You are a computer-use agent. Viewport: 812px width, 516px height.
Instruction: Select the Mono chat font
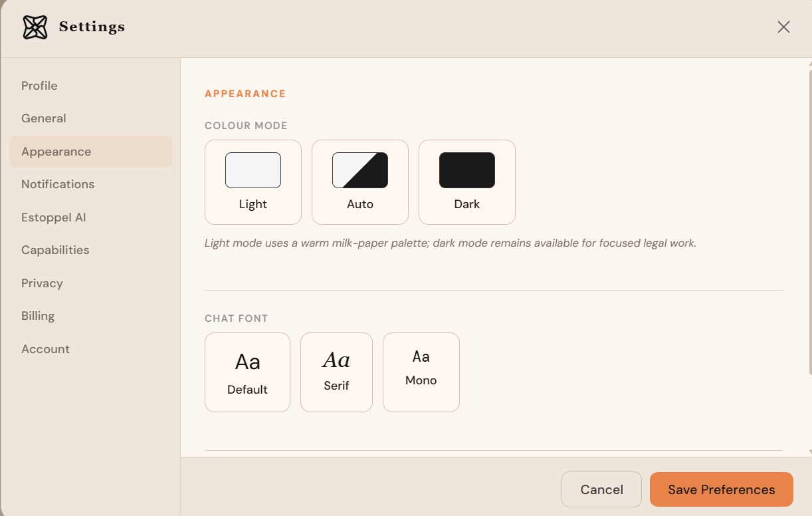(x=421, y=372)
